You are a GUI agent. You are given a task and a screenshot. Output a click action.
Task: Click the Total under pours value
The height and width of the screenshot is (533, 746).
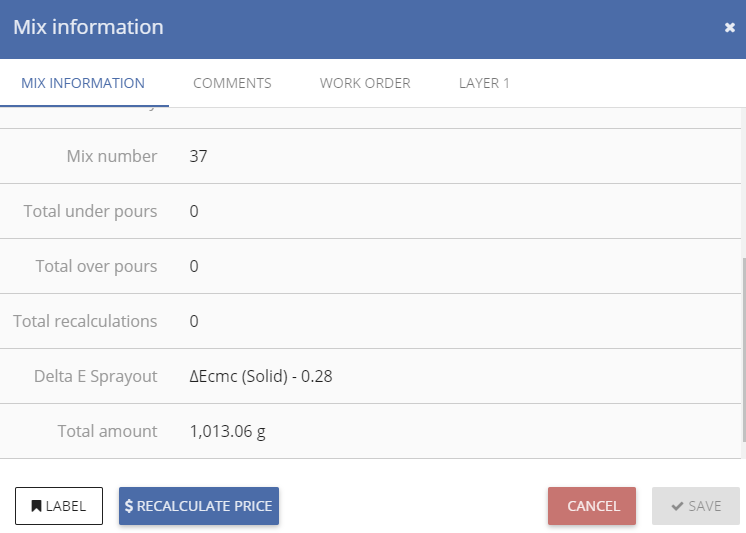[x=194, y=211]
